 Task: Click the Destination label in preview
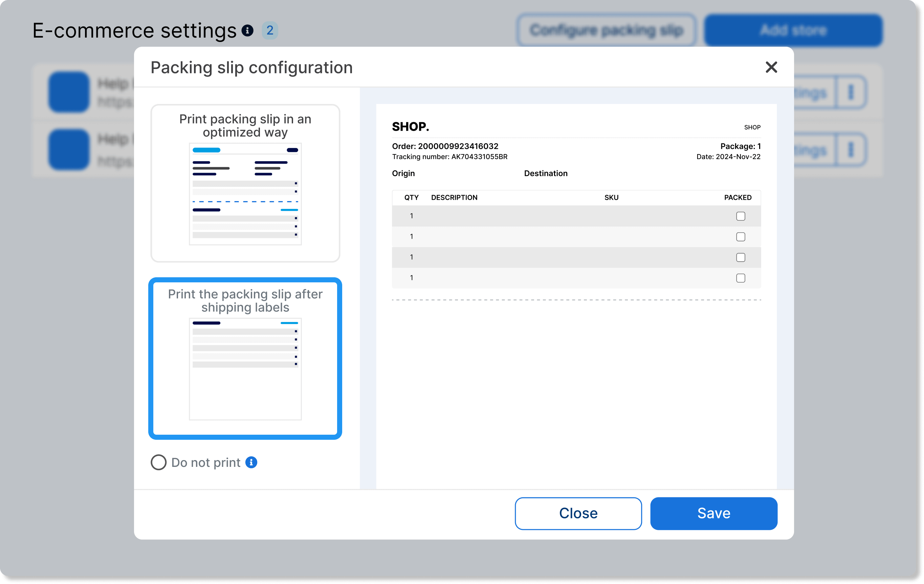[x=546, y=173]
